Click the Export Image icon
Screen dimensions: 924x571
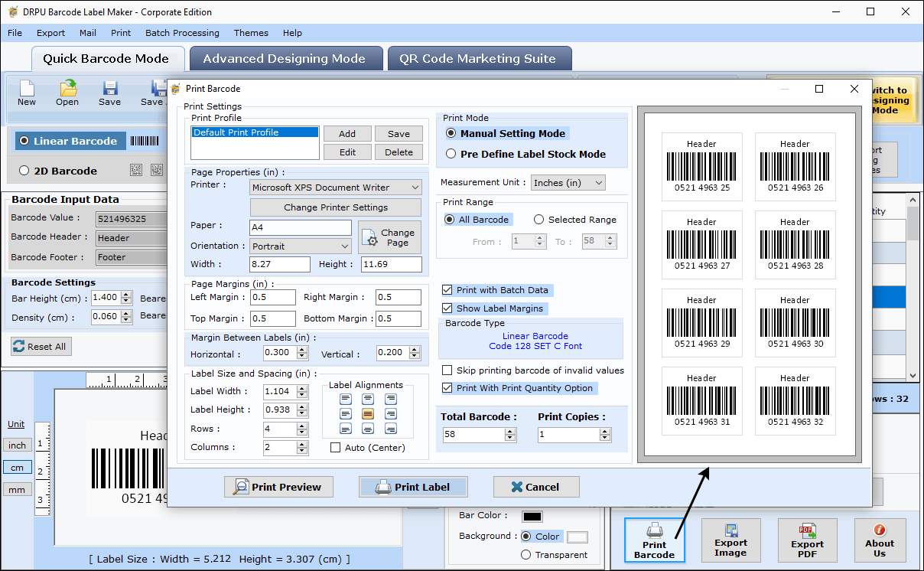pos(730,530)
